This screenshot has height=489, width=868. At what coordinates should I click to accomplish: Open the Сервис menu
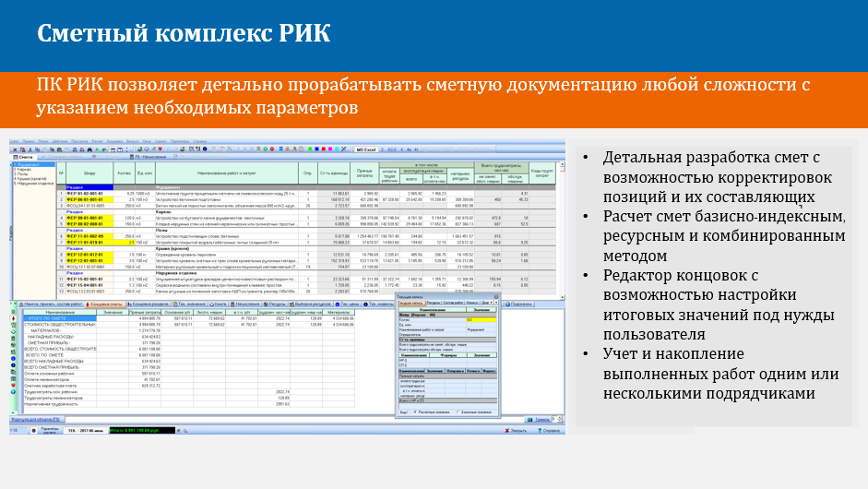click(x=161, y=141)
